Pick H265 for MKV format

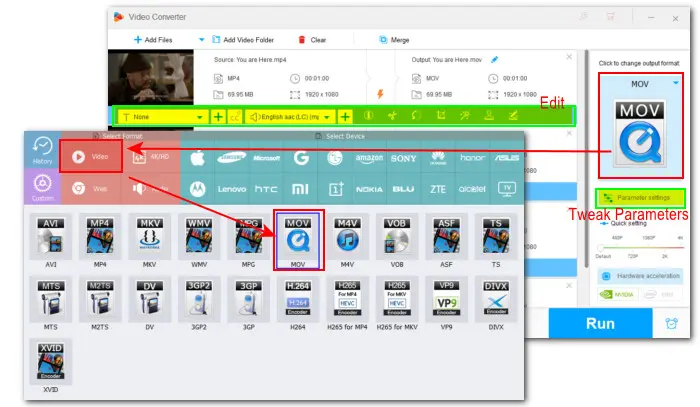point(397,299)
